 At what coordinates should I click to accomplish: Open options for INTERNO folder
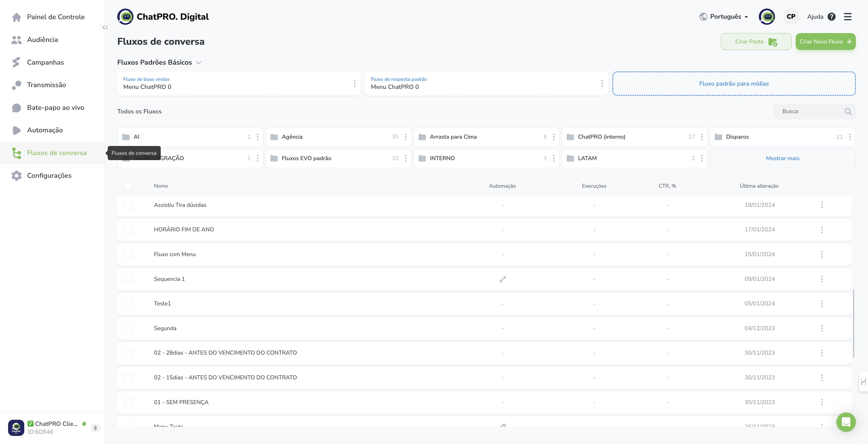(x=554, y=158)
